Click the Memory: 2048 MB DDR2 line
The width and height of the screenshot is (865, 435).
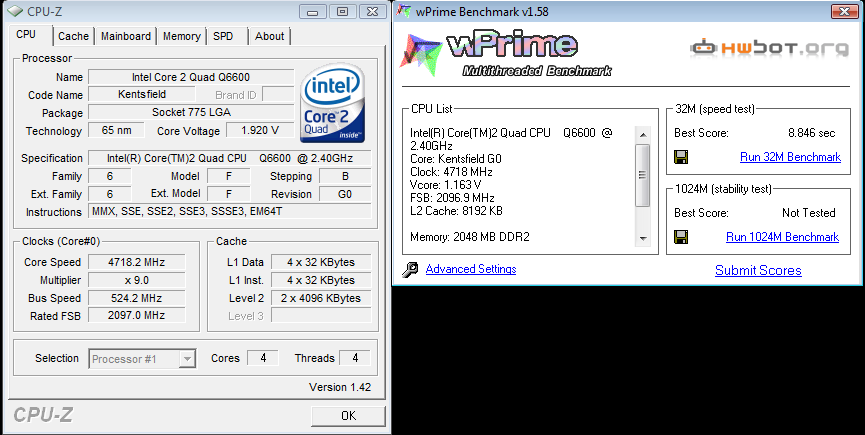coord(469,237)
